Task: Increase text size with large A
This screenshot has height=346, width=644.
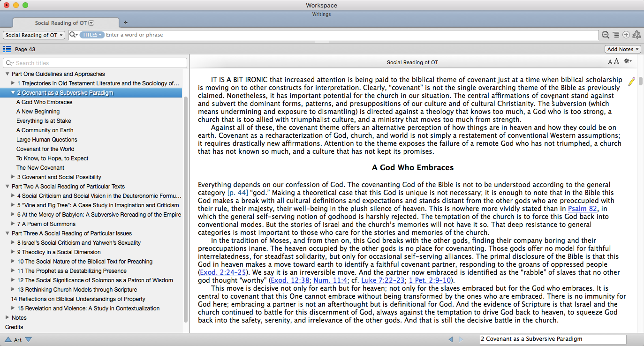Action: pos(616,61)
